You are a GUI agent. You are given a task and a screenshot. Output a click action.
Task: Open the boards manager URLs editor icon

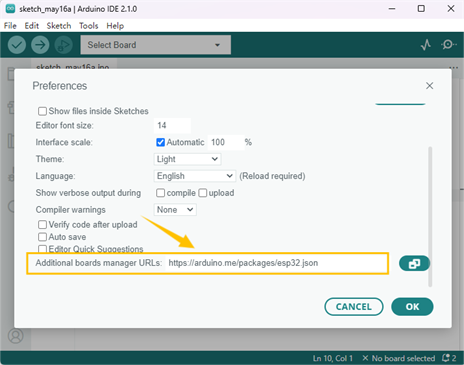click(x=414, y=264)
